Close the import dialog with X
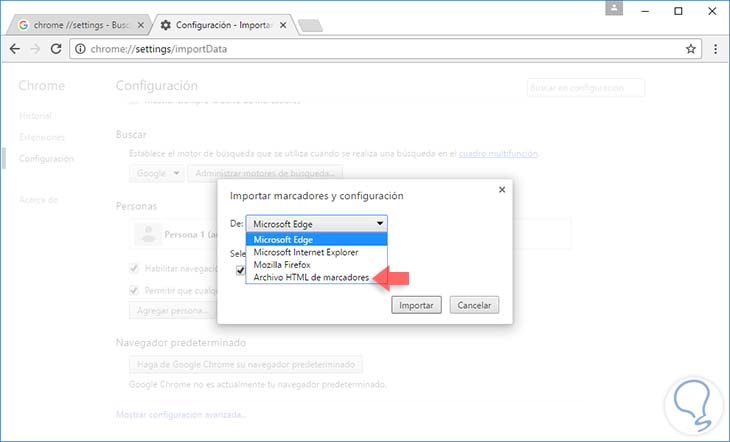Viewport: 730px width, 442px height. point(502,190)
